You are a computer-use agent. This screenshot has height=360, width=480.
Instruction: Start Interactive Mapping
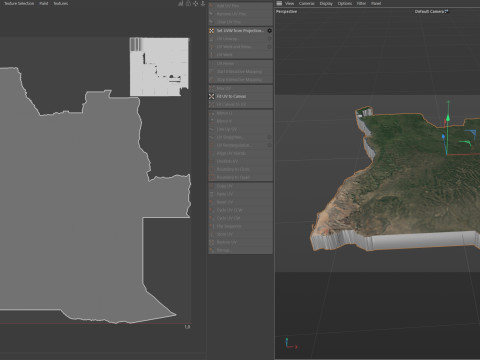pos(240,71)
